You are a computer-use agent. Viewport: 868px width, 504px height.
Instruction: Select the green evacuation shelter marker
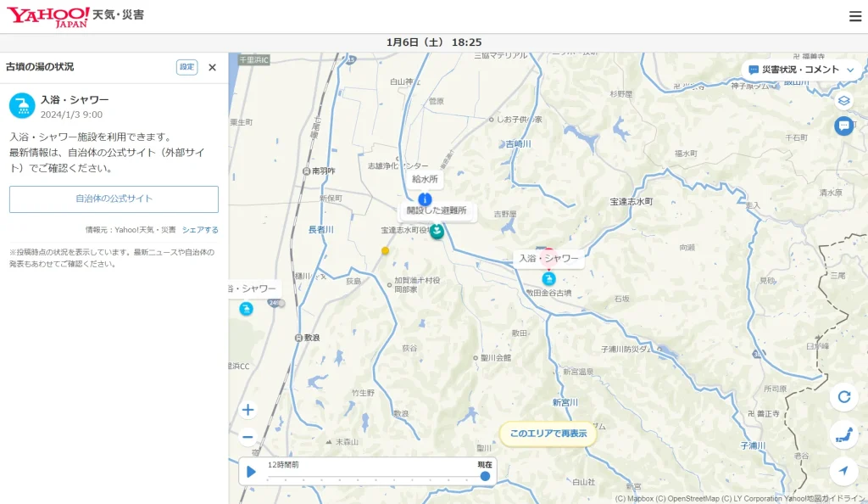437,232
